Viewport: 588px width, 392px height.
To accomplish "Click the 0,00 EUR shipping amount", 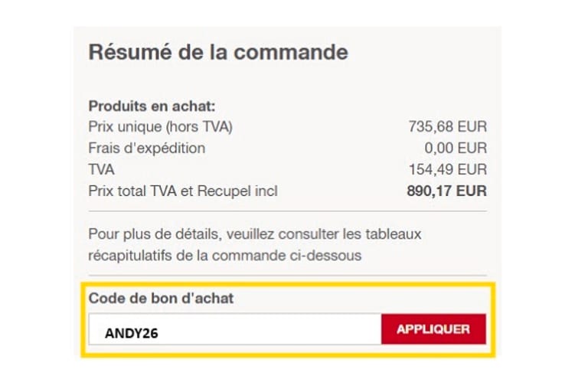I will (x=456, y=149).
